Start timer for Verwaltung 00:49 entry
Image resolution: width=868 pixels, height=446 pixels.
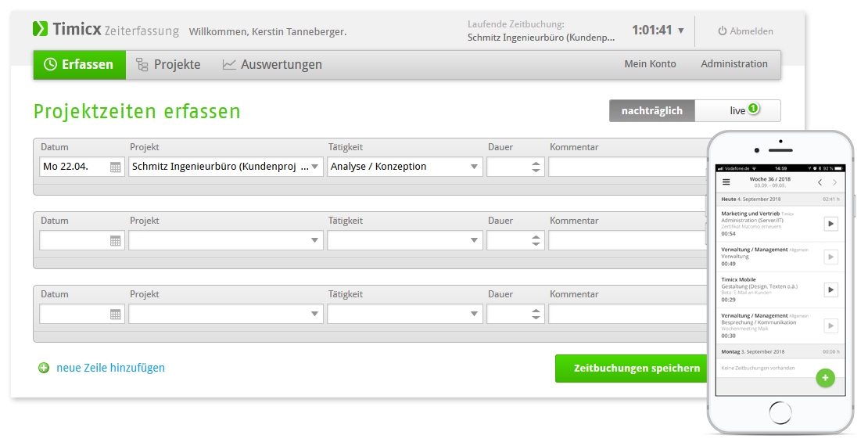(831, 257)
